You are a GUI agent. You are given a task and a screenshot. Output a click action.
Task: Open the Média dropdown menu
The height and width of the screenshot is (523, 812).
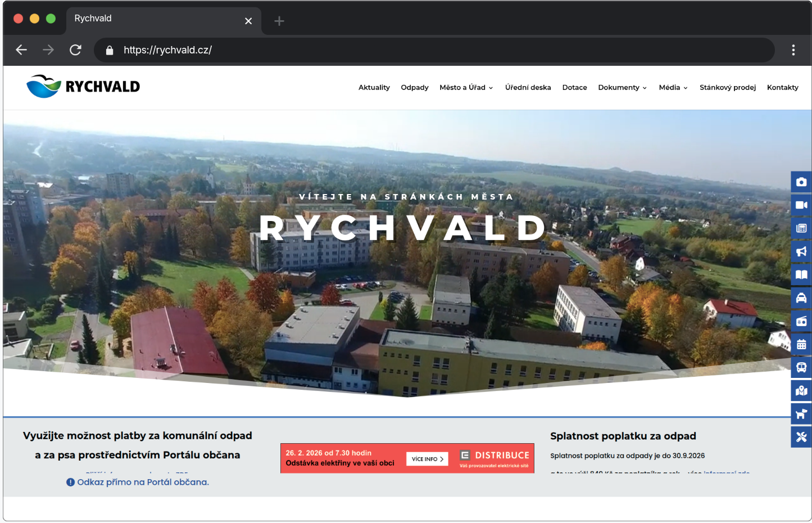pyautogui.click(x=673, y=88)
